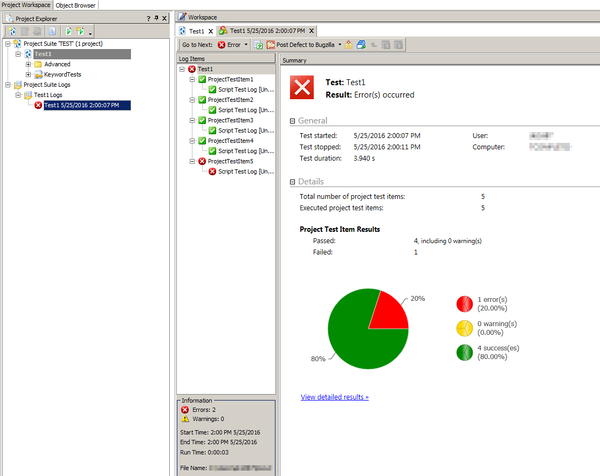600x476 pixels.
Task: Select Test1 project in Project Explorer
Action: [82, 54]
